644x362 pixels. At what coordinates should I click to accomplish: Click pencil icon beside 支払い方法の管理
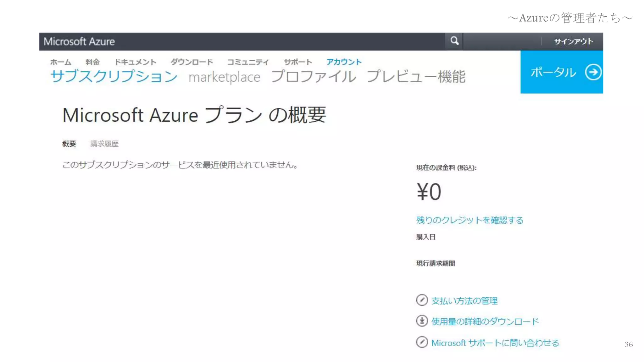click(x=422, y=300)
